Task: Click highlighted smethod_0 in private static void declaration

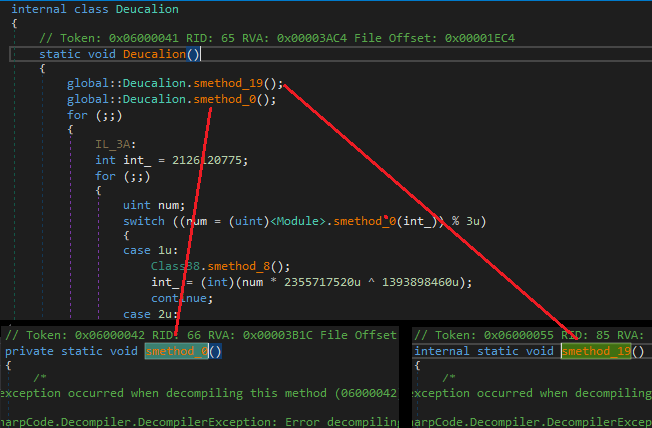Action: 177,351
